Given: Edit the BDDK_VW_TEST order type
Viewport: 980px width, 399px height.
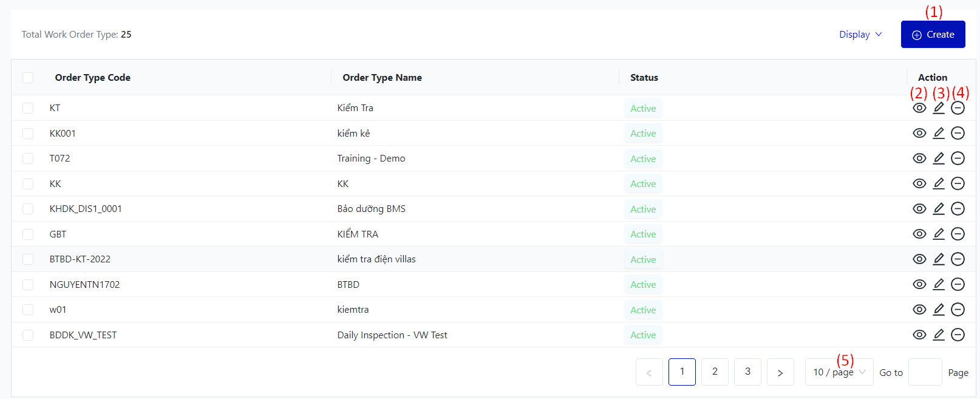Looking at the screenshot, I should coord(939,335).
